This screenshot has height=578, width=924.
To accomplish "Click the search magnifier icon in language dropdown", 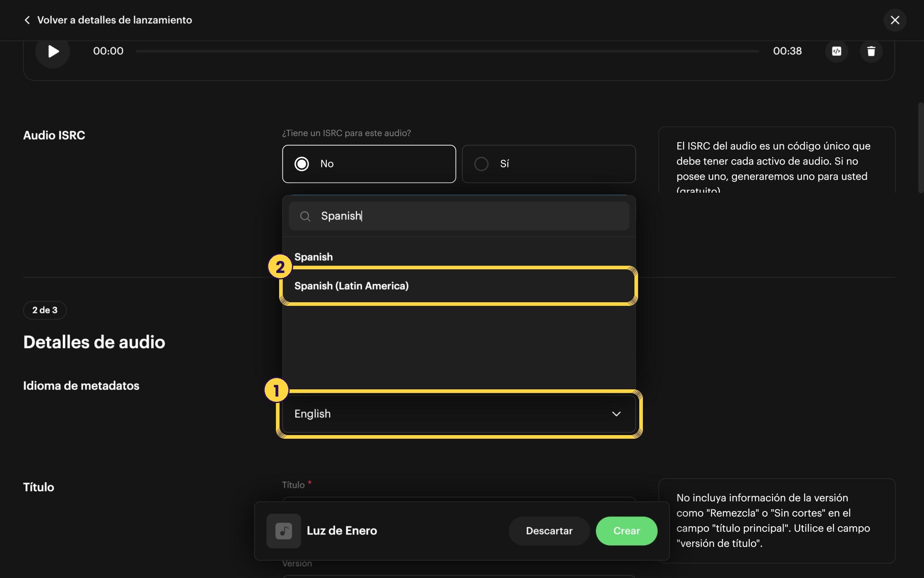I will (x=305, y=216).
